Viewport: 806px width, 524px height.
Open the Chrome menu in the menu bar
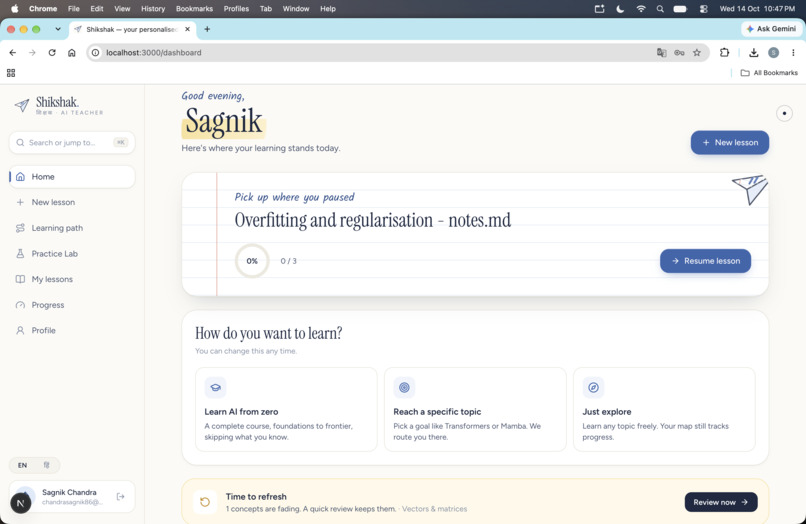click(x=43, y=9)
